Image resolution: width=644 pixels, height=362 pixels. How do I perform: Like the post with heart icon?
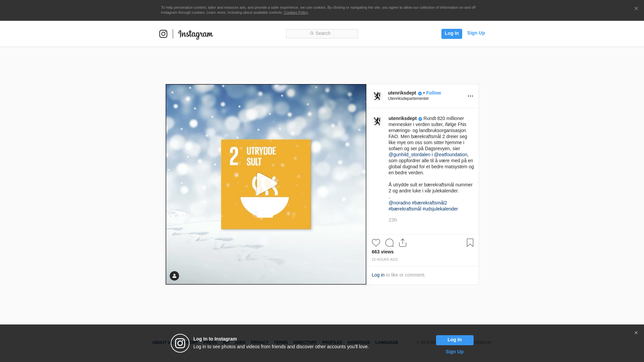pyautogui.click(x=376, y=243)
